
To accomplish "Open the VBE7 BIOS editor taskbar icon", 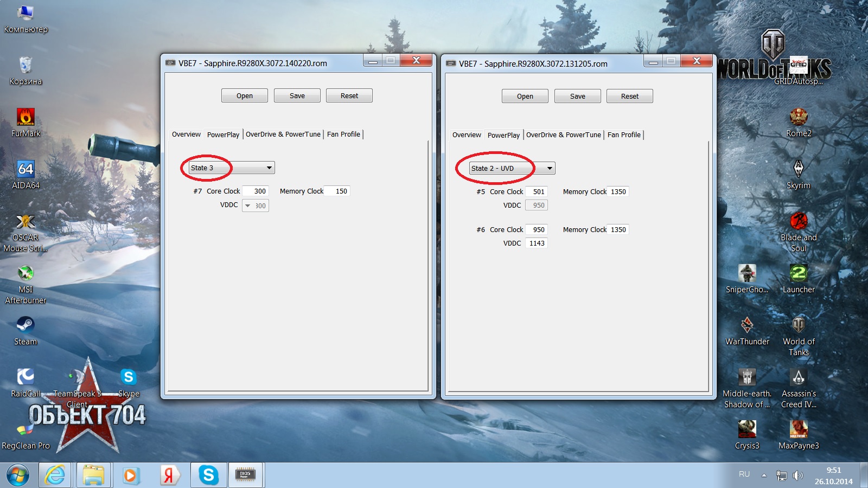I will [246, 475].
